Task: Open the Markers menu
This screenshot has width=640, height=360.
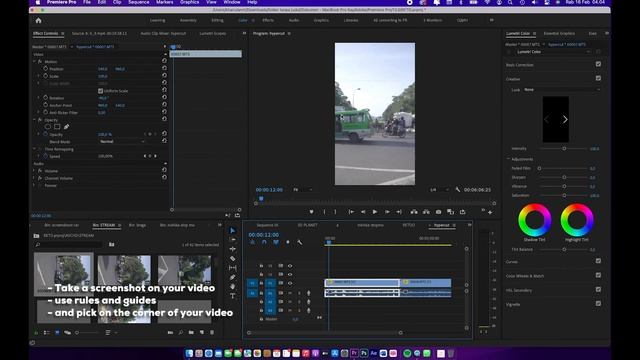Action: pos(164,2)
